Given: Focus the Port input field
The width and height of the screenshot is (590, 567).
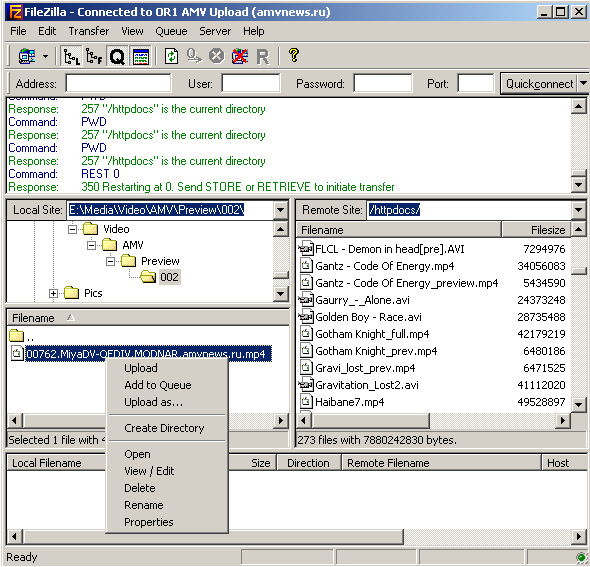Looking at the screenshot, I should coord(476,83).
